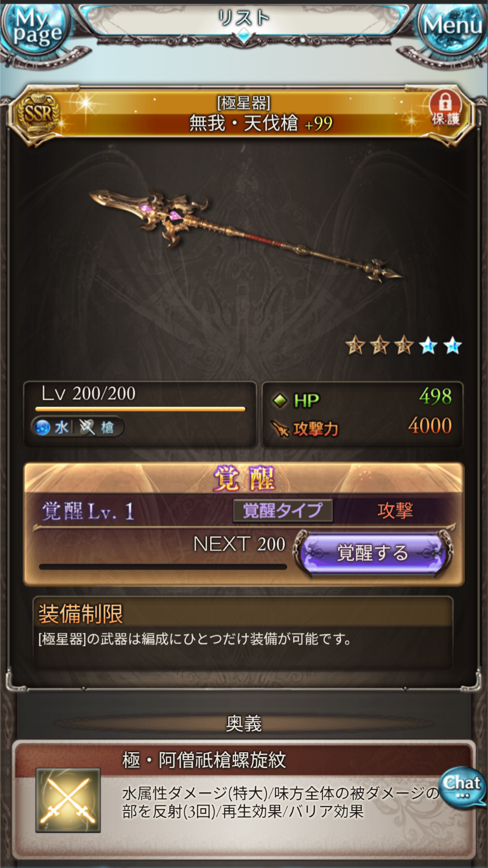Screen dimensions: 488x868
Task: Select the 奥義 section heading
Action: tap(244, 724)
